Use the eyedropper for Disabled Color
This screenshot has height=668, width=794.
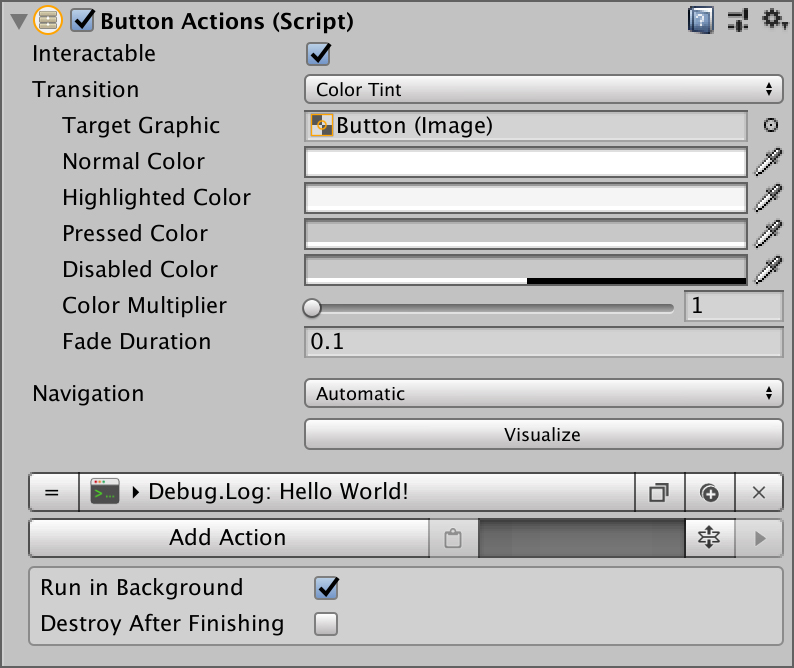click(768, 270)
